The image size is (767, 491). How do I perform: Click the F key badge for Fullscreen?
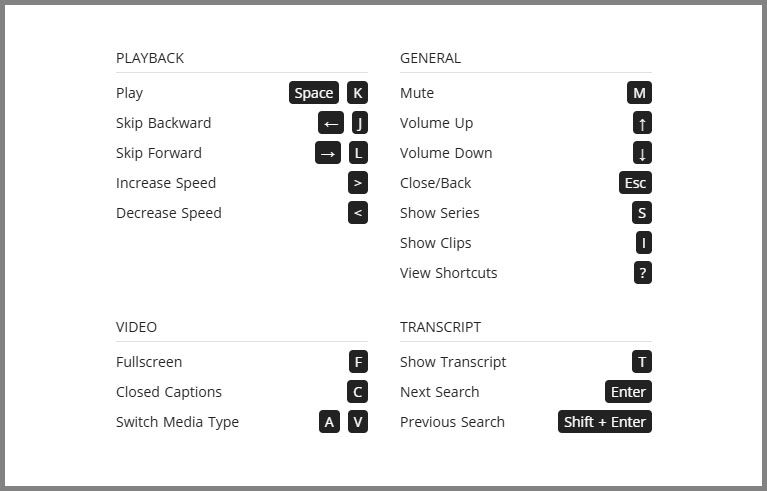tap(358, 362)
